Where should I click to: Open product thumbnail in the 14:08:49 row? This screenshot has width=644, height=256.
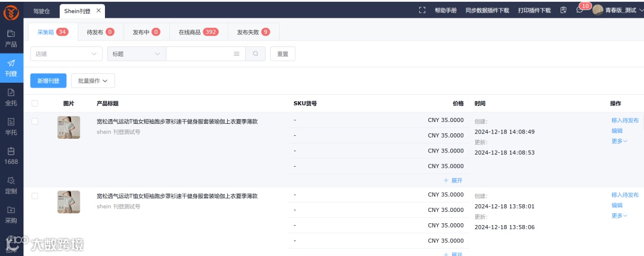69,127
